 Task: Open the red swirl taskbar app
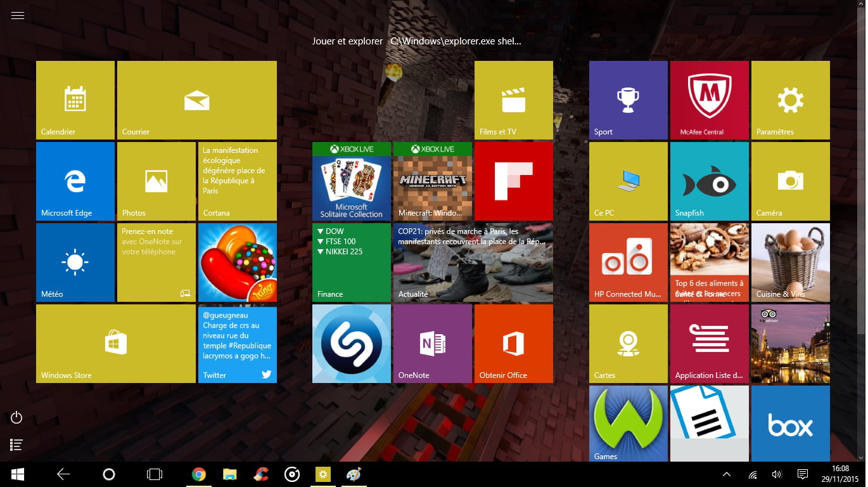pyautogui.click(x=260, y=474)
